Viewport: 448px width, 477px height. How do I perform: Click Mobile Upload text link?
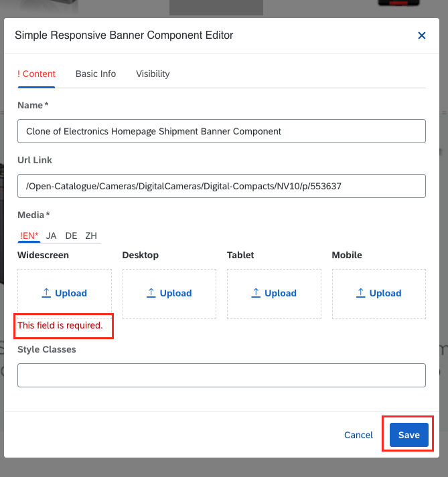point(385,293)
